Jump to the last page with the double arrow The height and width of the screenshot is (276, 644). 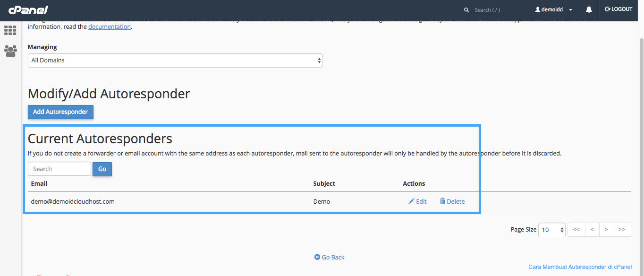[622, 229]
